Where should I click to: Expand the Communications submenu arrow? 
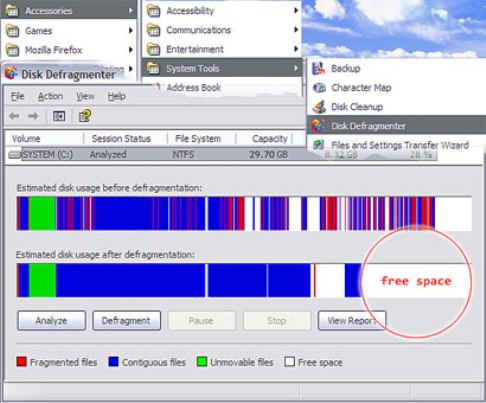296,30
